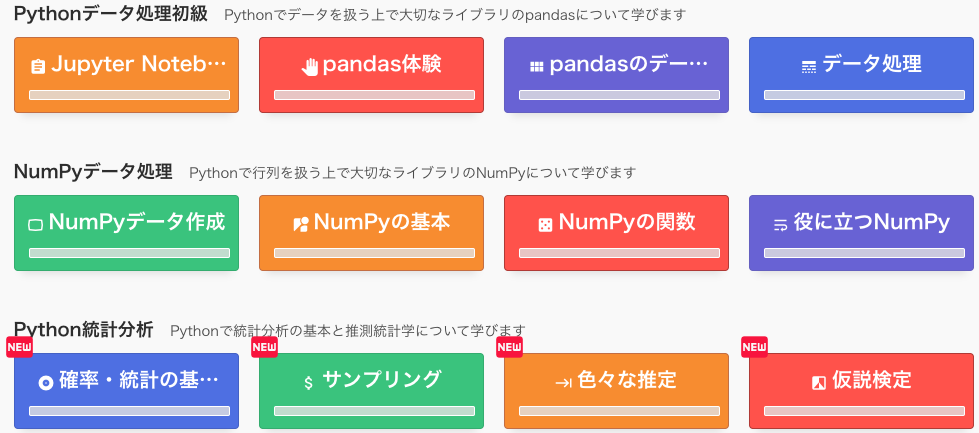Click the arrow icon beside 色々な推定
Viewport: 979px width, 433px height.
point(563,382)
